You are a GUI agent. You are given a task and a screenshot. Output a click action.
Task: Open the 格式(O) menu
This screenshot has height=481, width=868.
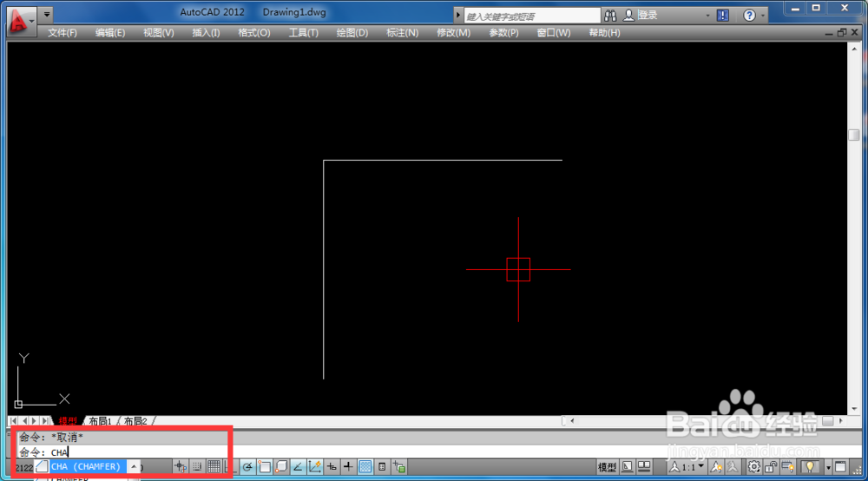tap(254, 33)
